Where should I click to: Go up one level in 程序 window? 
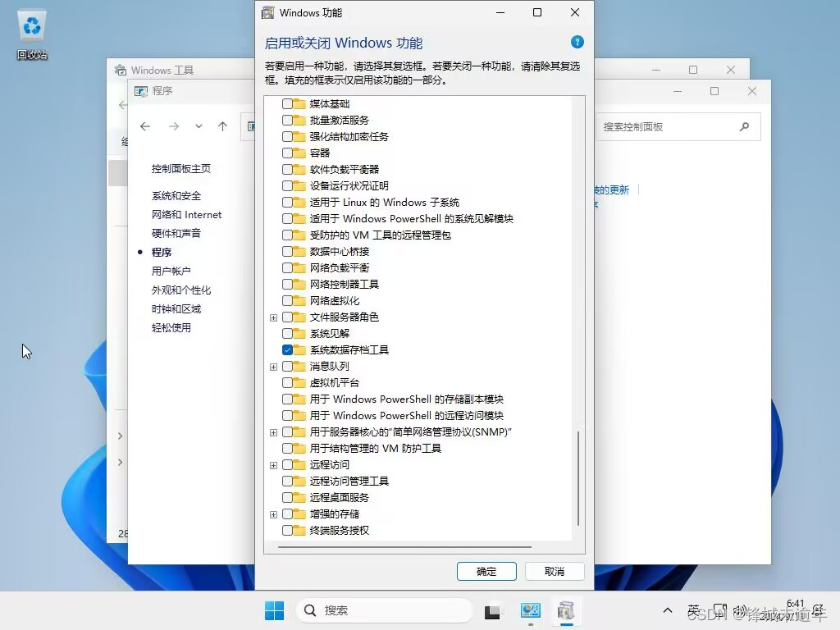point(223,126)
